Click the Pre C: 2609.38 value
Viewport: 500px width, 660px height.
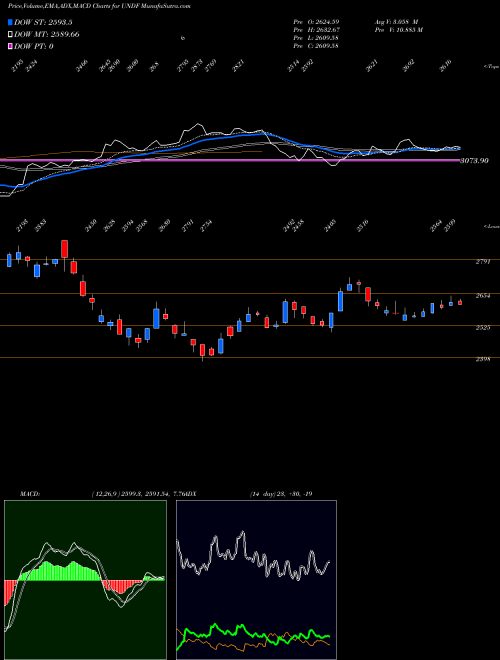pos(316,46)
